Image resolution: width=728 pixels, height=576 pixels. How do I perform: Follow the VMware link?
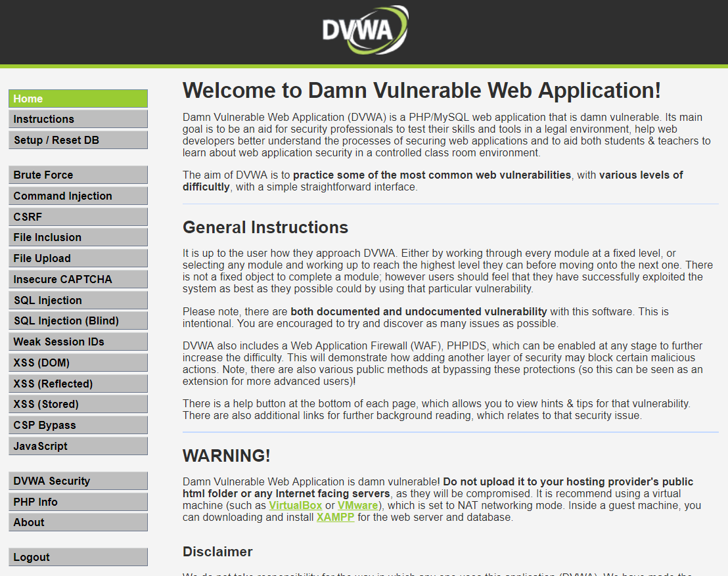click(x=357, y=506)
